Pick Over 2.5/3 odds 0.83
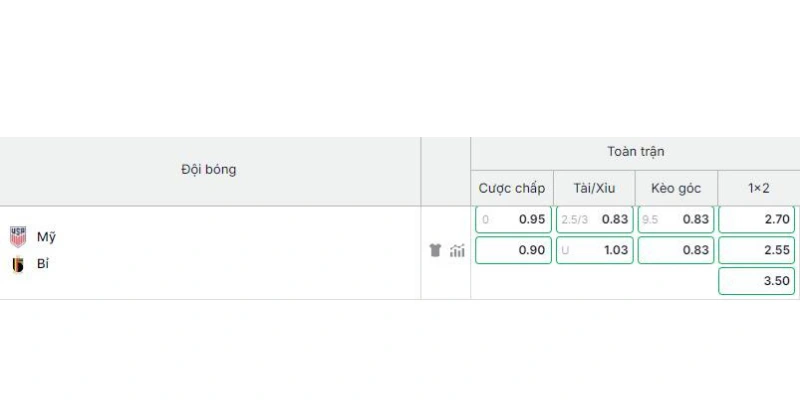 click(594, 219)
